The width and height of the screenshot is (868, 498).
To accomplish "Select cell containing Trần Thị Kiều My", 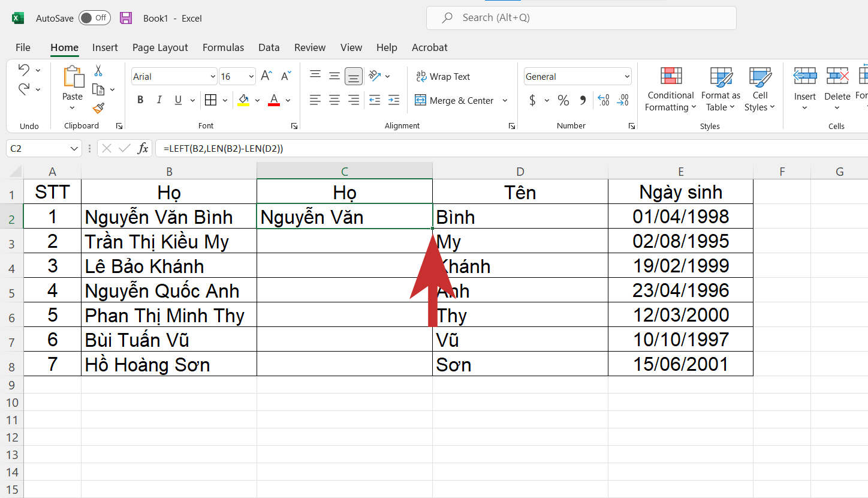I will pyautogui.click(x=169, y=241).
